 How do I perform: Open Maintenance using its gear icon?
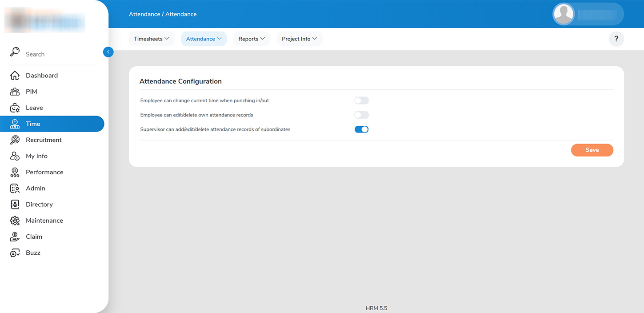pos(15,221)
